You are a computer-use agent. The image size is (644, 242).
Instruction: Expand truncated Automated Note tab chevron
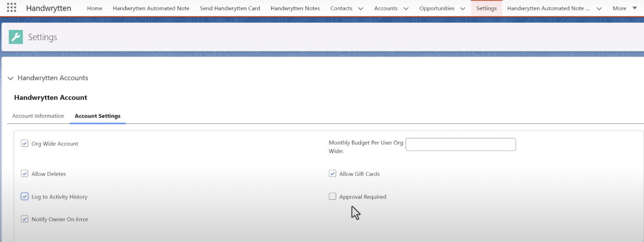coord(599,9)
